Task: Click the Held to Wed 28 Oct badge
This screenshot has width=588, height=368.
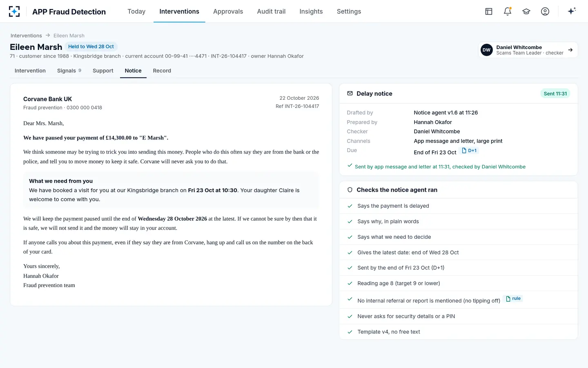Action: 91,47
